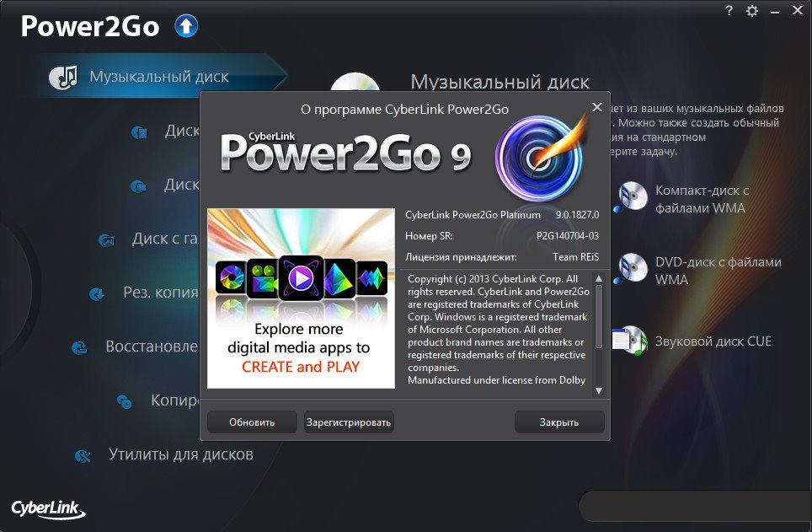Click DVD-диск с файлами WMA disc icon
812x532 pixels.
coord(631,269)
